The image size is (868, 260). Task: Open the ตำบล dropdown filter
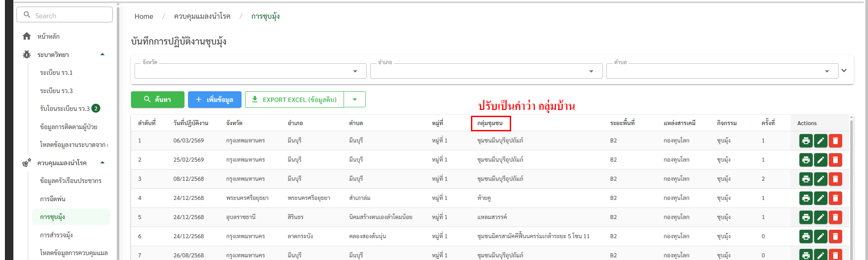[721, 71]
